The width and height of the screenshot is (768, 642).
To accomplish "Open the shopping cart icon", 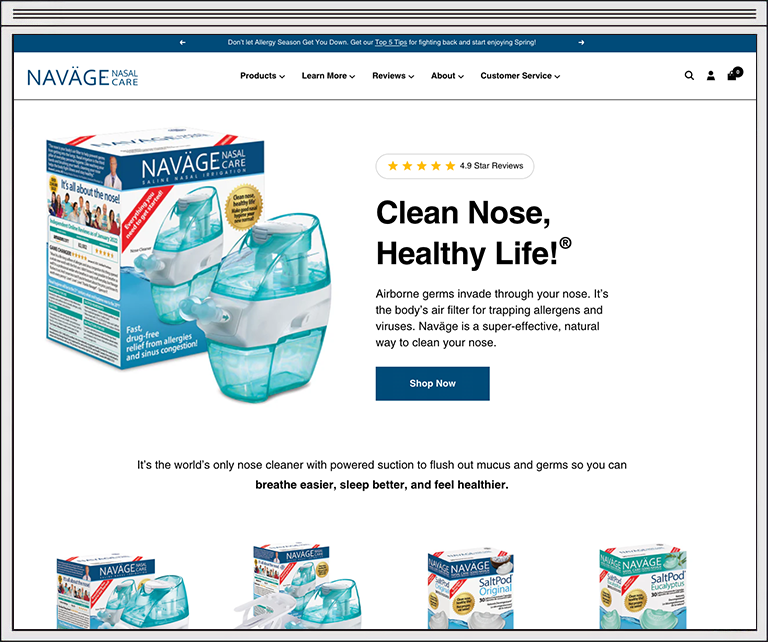I will 735,74.
